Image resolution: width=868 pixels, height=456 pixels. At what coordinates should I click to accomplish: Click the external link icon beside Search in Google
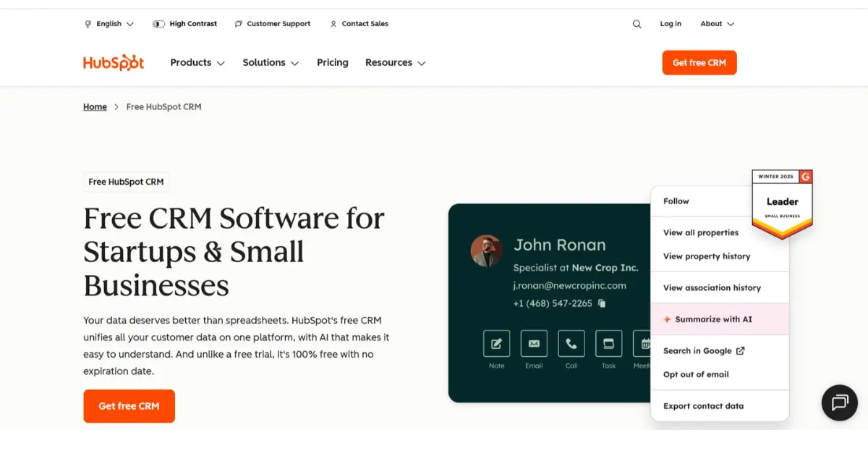coord(740,351)
